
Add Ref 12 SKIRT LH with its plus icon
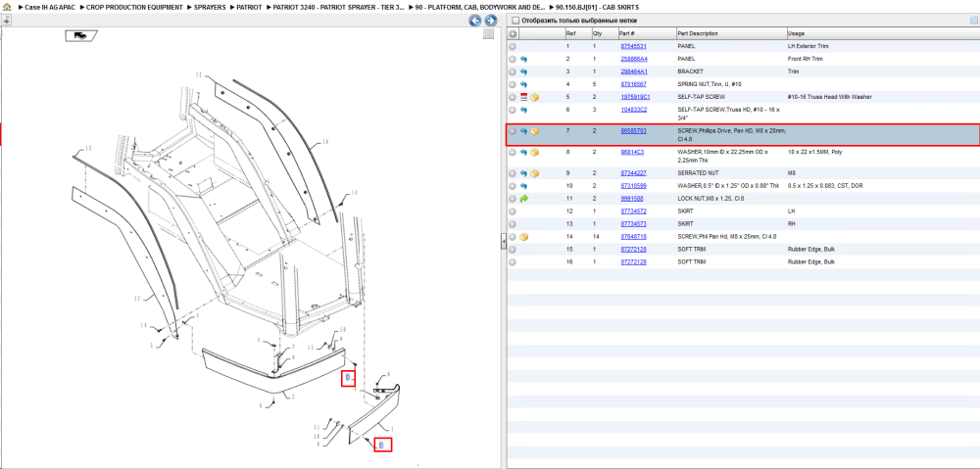[513, 211]
